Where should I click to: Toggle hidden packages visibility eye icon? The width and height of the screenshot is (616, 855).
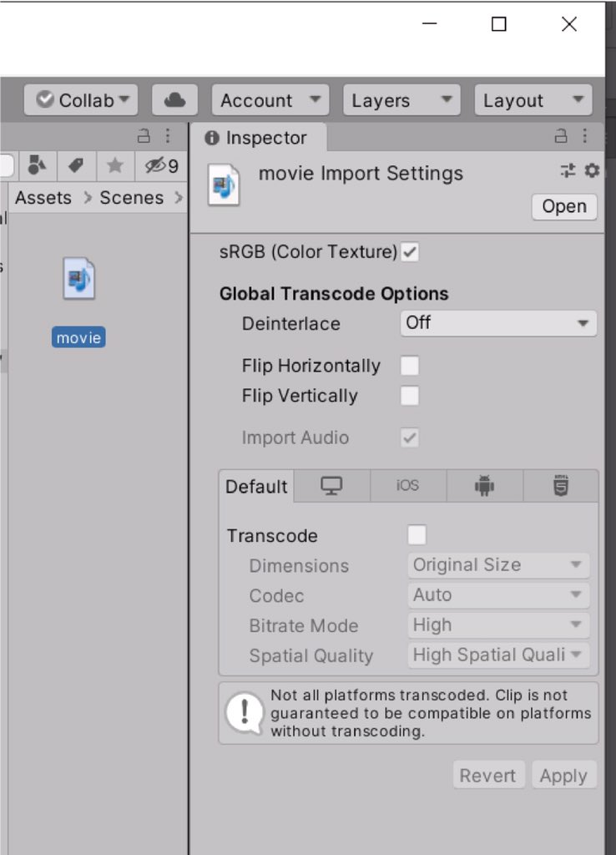161,165
